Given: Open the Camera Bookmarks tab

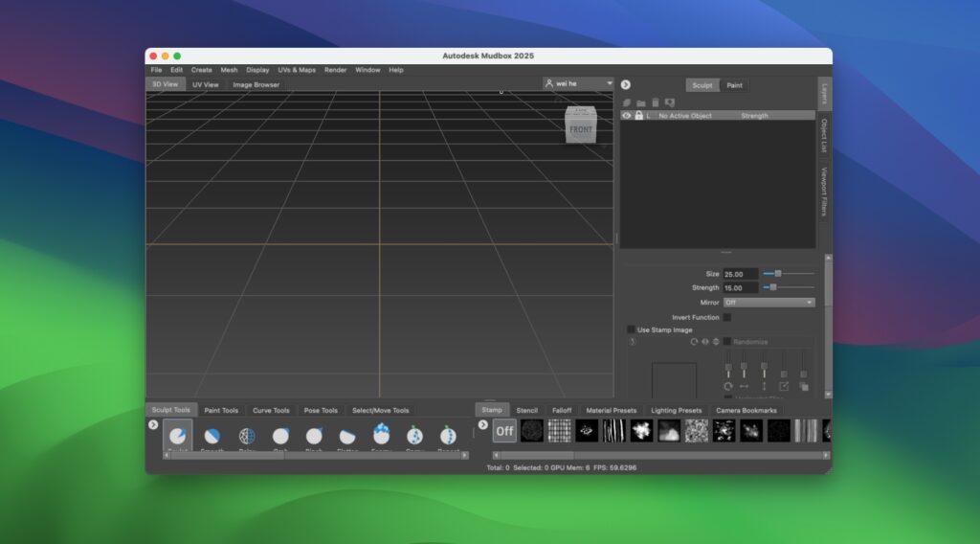Looking at the screenshot, I should pos(746,410).
